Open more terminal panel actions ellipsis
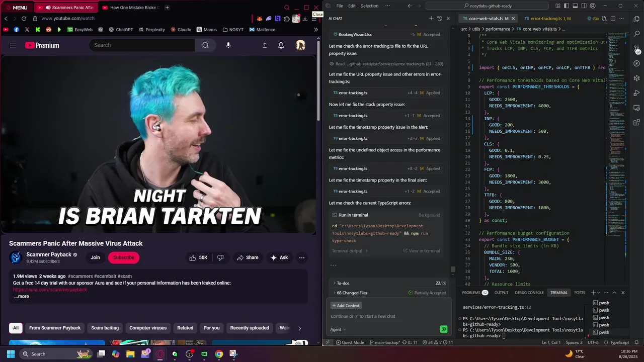 605,293
